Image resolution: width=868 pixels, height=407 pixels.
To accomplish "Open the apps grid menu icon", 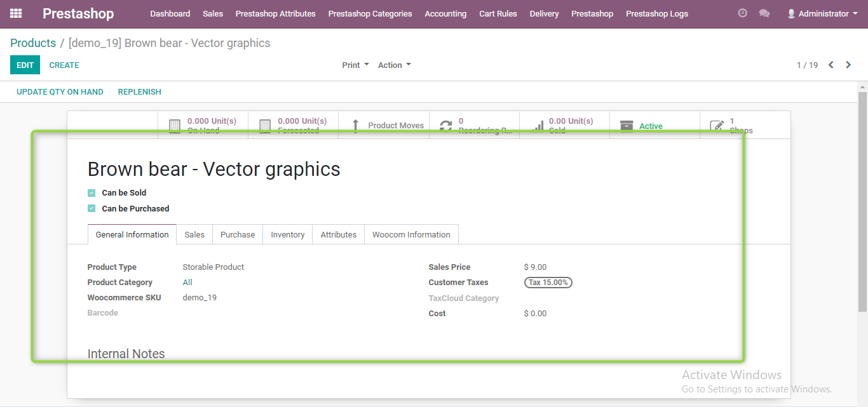I will pyautogui.click(x=16, y=13).
